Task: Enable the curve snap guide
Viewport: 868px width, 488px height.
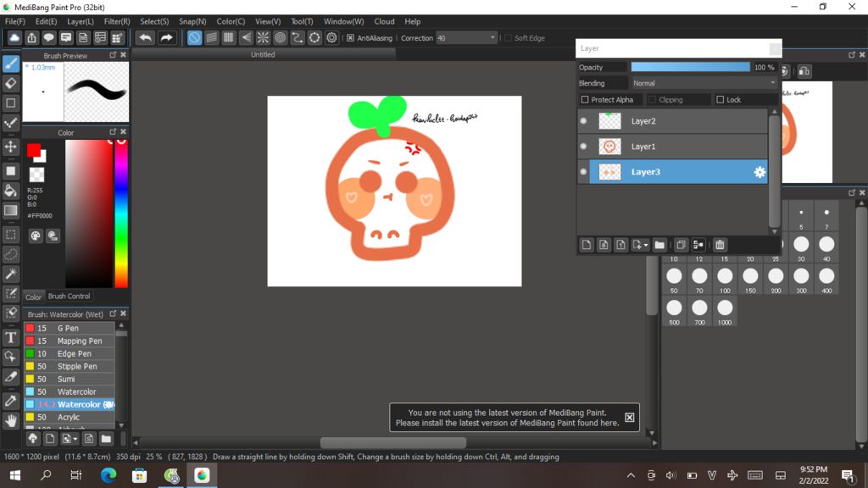Action: click(298, 37)
